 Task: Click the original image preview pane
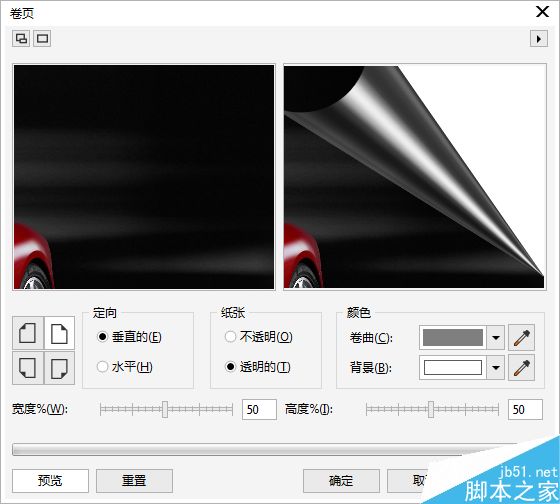point(144,177)
